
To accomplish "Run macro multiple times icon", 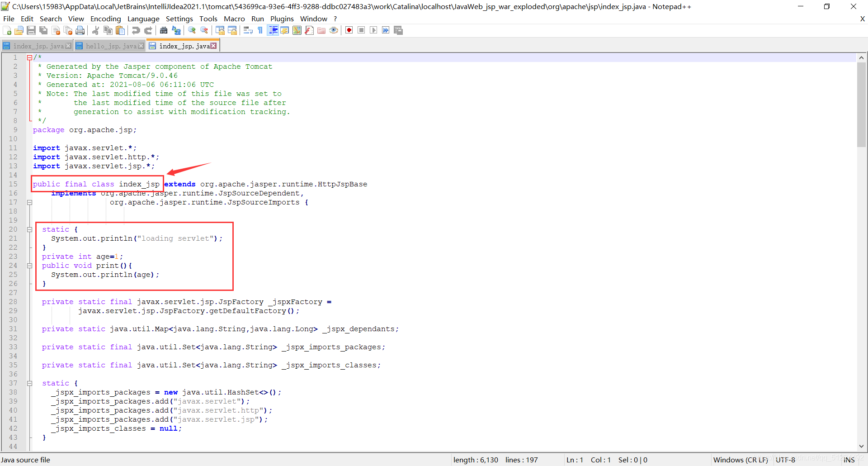I will pyautogui.click(x=386, y=30).
